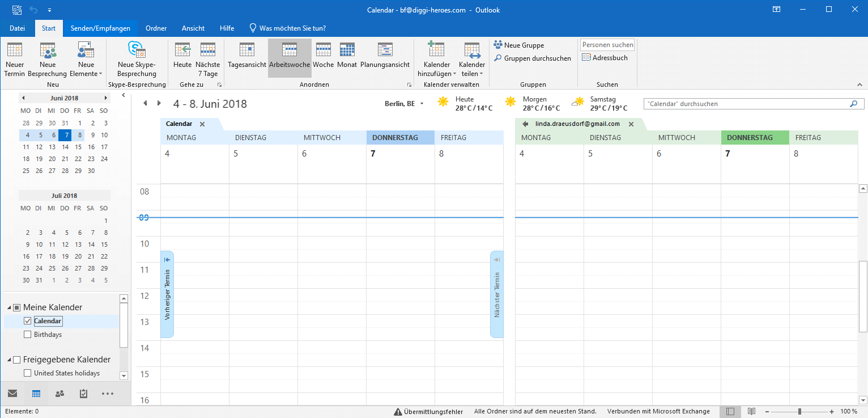
Task: Click Was möchten Sie tun? box
Action: pyautogui.click(x=288, y=28)
